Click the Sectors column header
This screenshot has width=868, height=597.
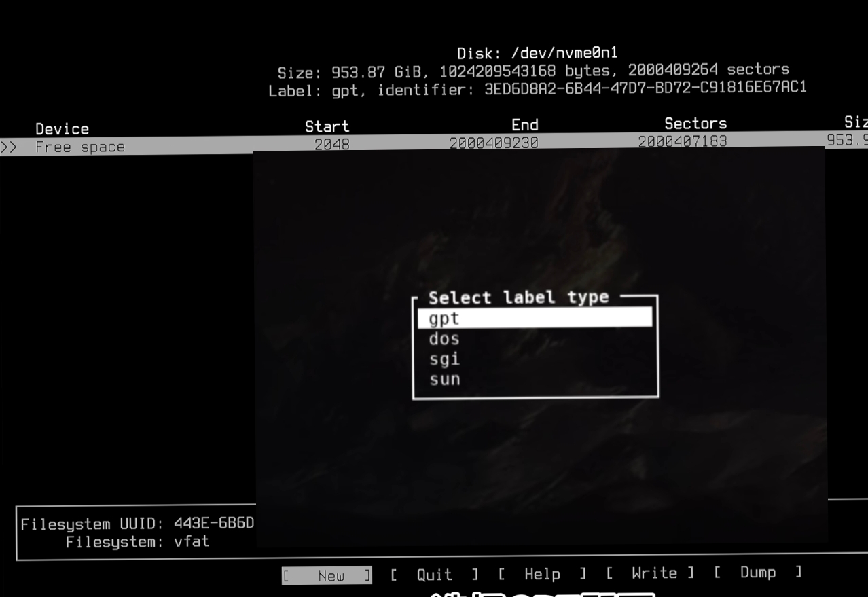click(695, 123)
